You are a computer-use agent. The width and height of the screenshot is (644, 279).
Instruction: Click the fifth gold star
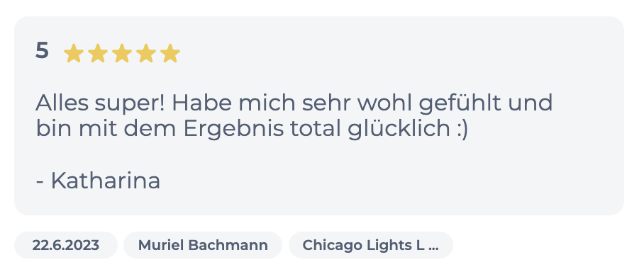[170, 53]
